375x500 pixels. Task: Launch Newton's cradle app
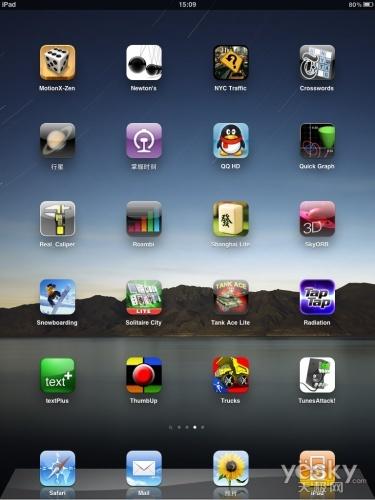144,63
